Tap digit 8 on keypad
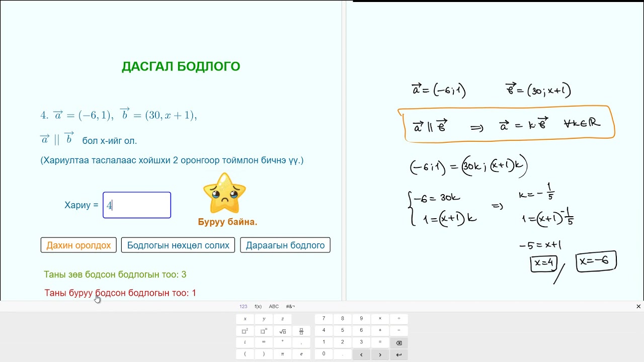The height and width of the screenshot is (362, 644). coord(343,318)
